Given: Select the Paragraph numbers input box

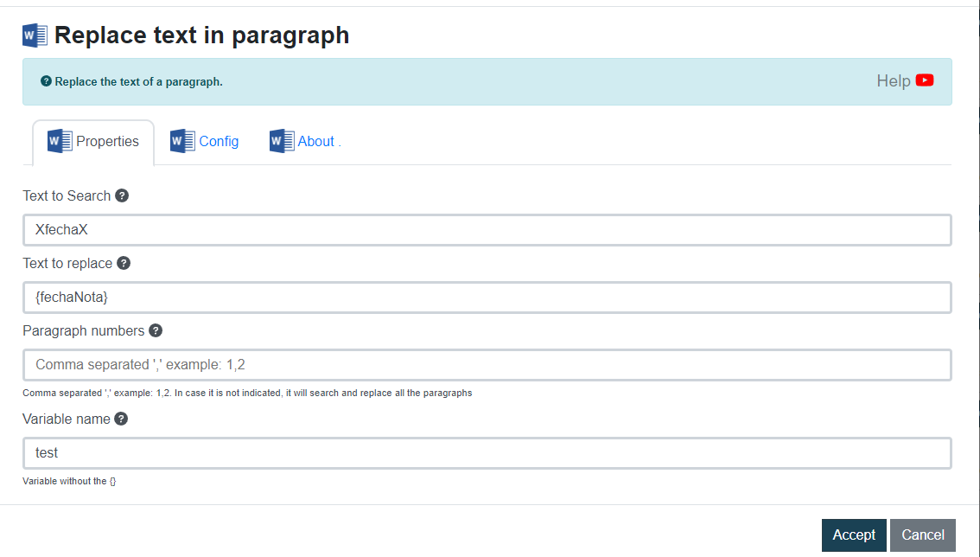Looking at the screenshot, I should tap(487, 365).
